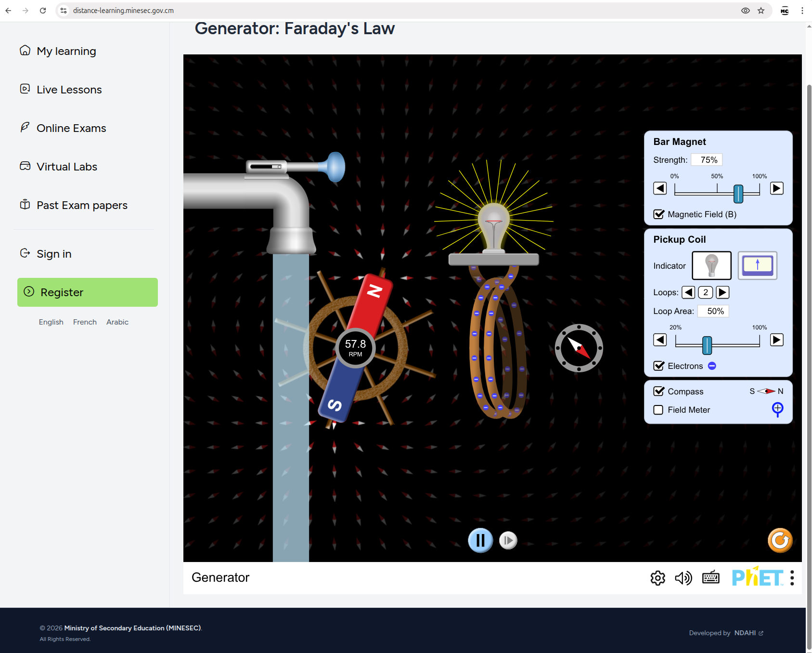Reload the browser page
The width and height of the screenshot is (812, 653).
[x=43, y=11]
